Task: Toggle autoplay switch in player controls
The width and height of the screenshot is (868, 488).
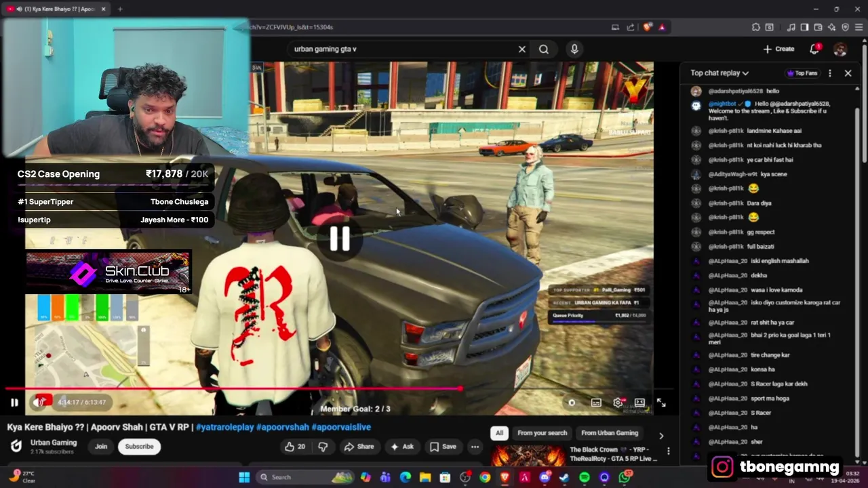Action: pos(572,403)
